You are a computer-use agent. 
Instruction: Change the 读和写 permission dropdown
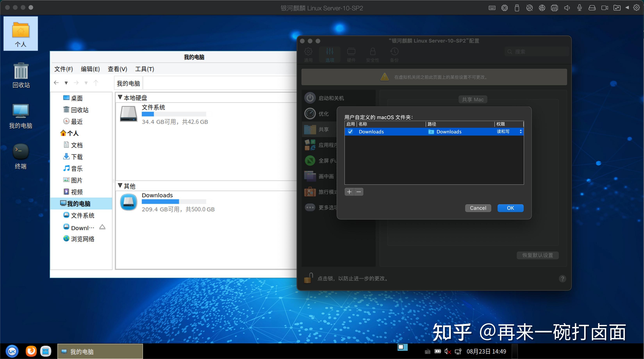coord(509,131)
